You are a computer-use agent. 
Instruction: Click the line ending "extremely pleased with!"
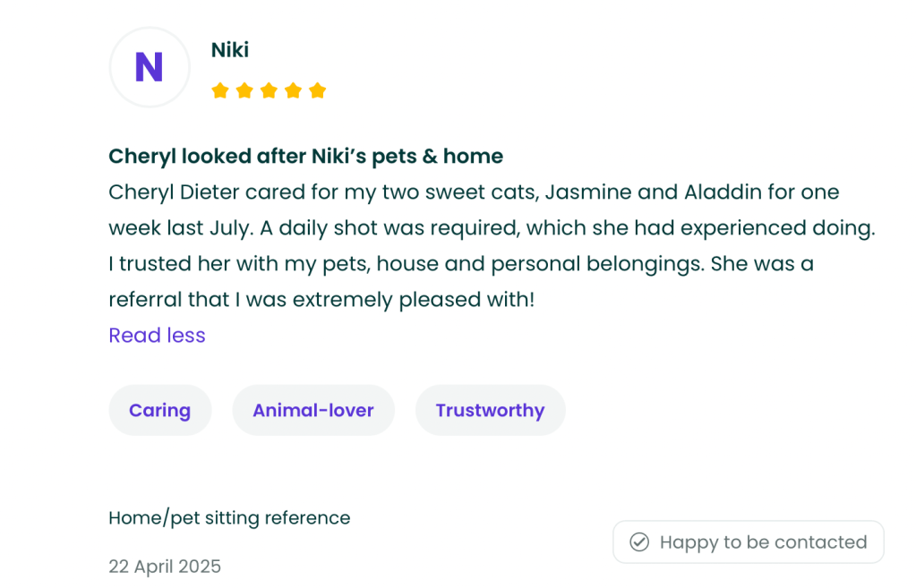tap(321, 300)
